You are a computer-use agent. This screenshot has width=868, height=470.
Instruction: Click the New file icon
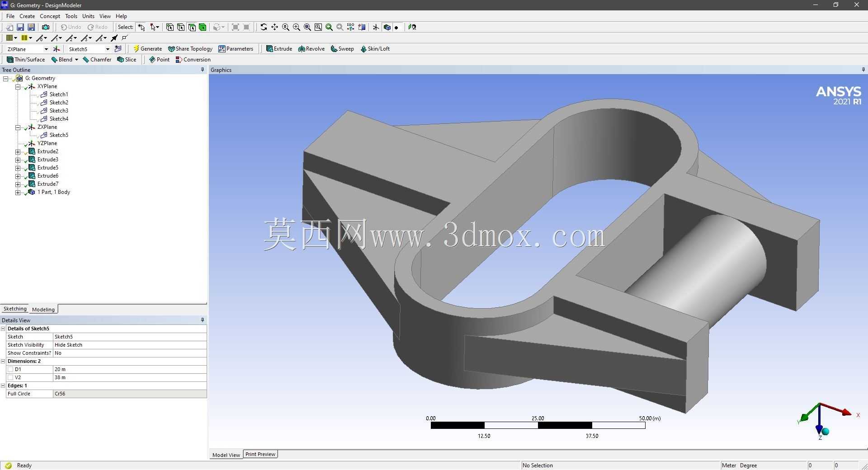[x=9, y=27]
